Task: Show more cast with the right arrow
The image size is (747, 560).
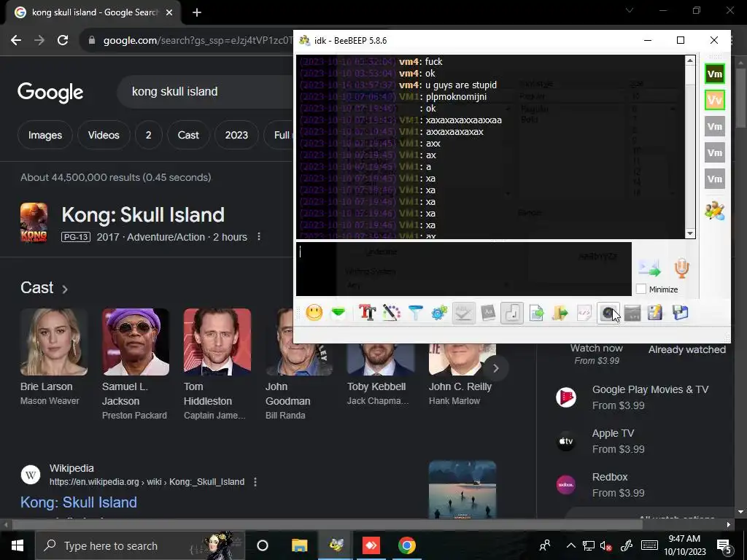Action: [495, 368]
